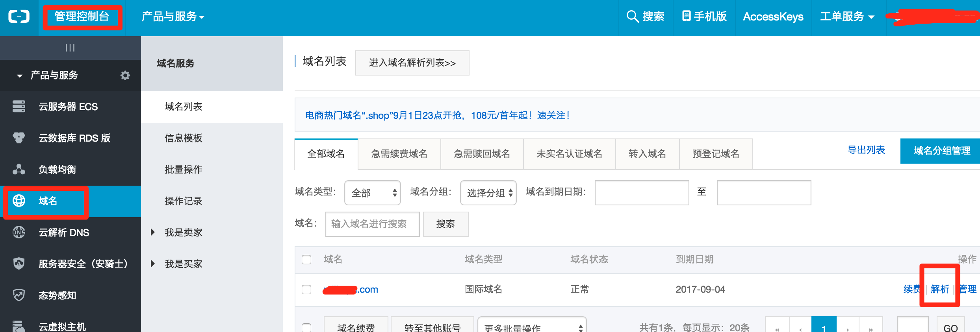Image resolution: width=980 pixels, height=332 pixels.
Task: Click the virtual host icon
Action: [19, 326]
